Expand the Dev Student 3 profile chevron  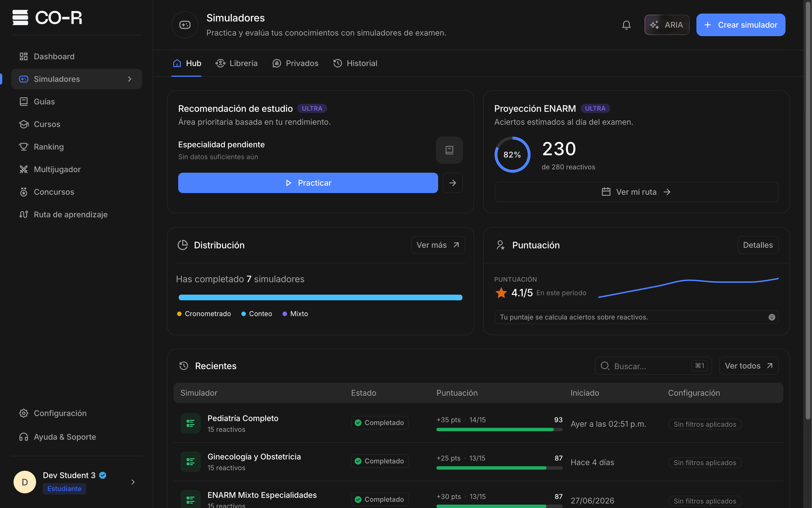pyautogui.click(x=133, y=482)
